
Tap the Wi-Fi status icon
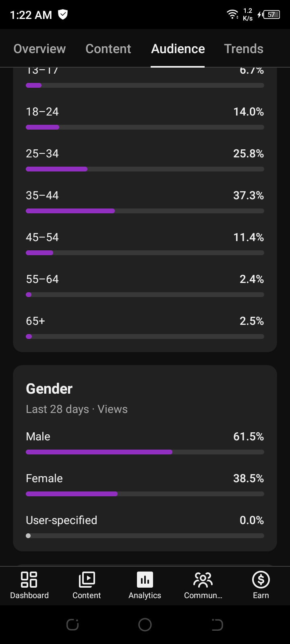[232, 14]
